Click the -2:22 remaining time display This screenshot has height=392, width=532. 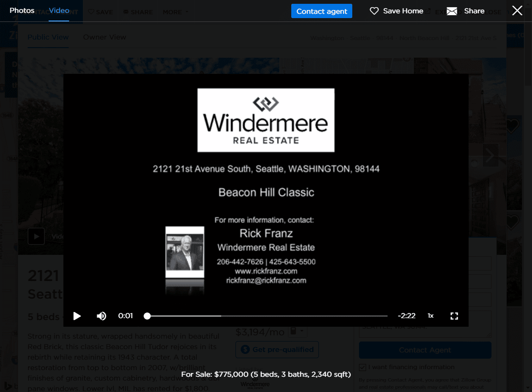click(407, 316)
